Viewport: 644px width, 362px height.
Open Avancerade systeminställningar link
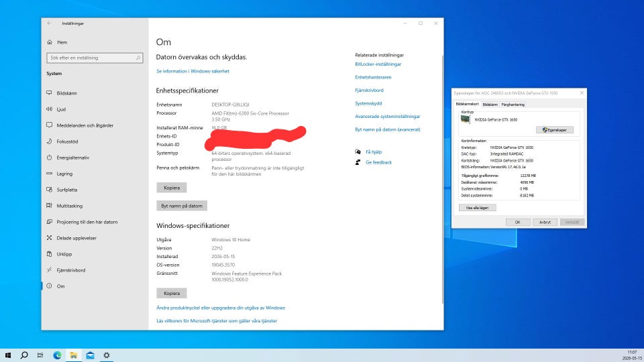(387, 117)
